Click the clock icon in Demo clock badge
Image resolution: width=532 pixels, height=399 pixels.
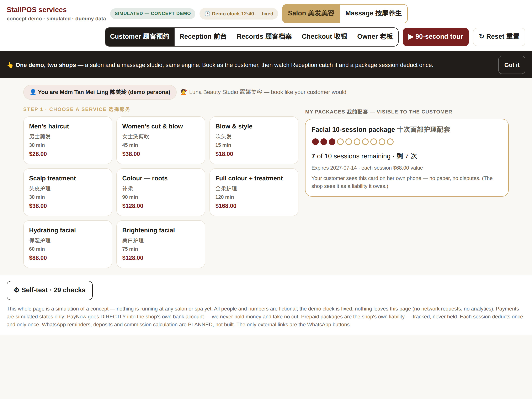(207, 14)
